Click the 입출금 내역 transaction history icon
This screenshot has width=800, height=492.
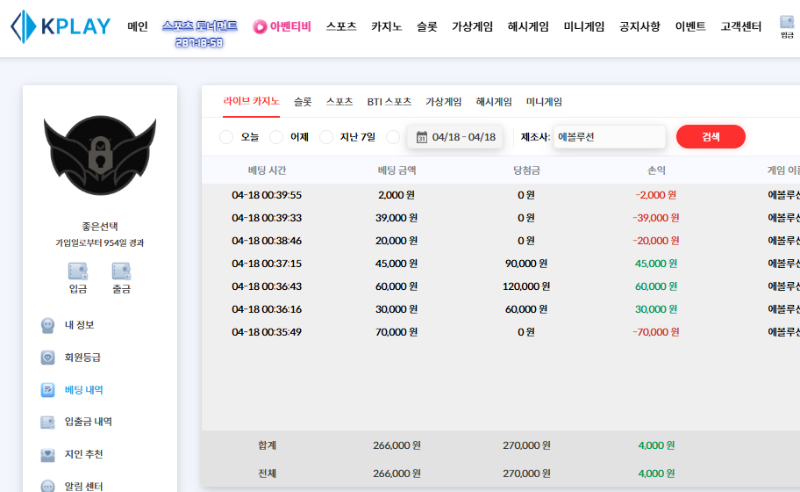tap(48, 422)
